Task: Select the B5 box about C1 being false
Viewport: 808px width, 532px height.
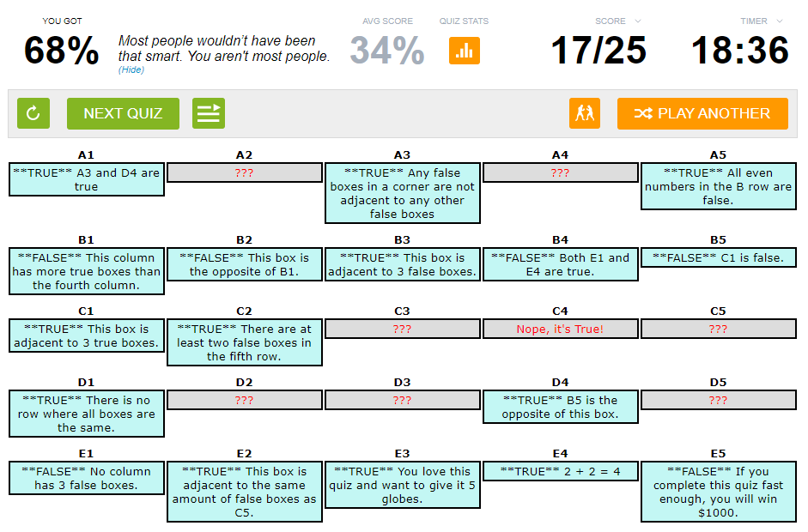Action: 718,257
